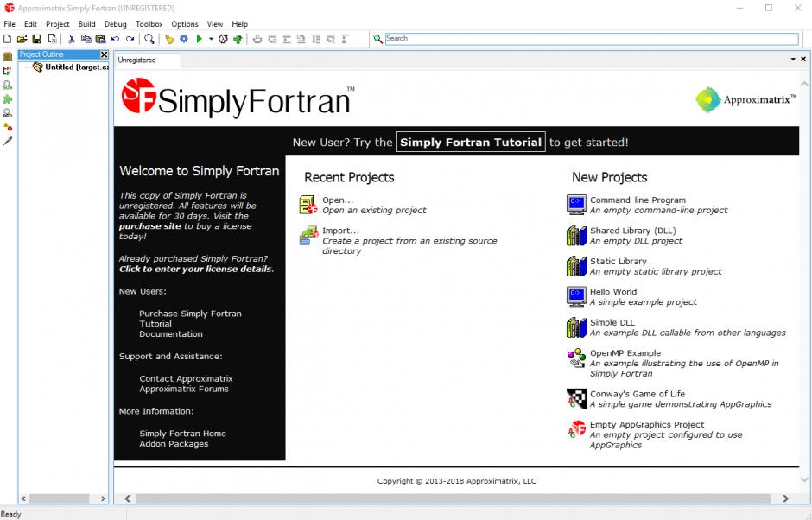Image resolution: width=812 pixels, height=520 pixels.
Task: Click the Build project gear icon
Action: tap(184, 39)
